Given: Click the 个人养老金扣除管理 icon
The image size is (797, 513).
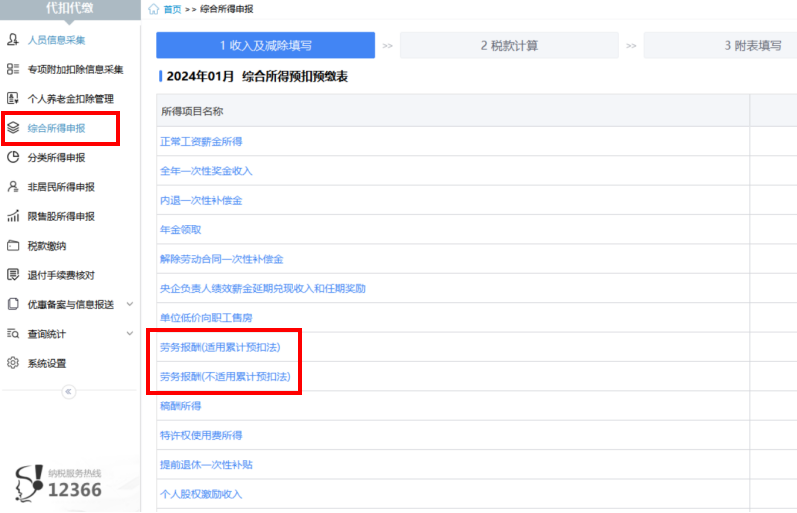Looking at the screenshot, I should pyautogui.click(x=13, y=98).
